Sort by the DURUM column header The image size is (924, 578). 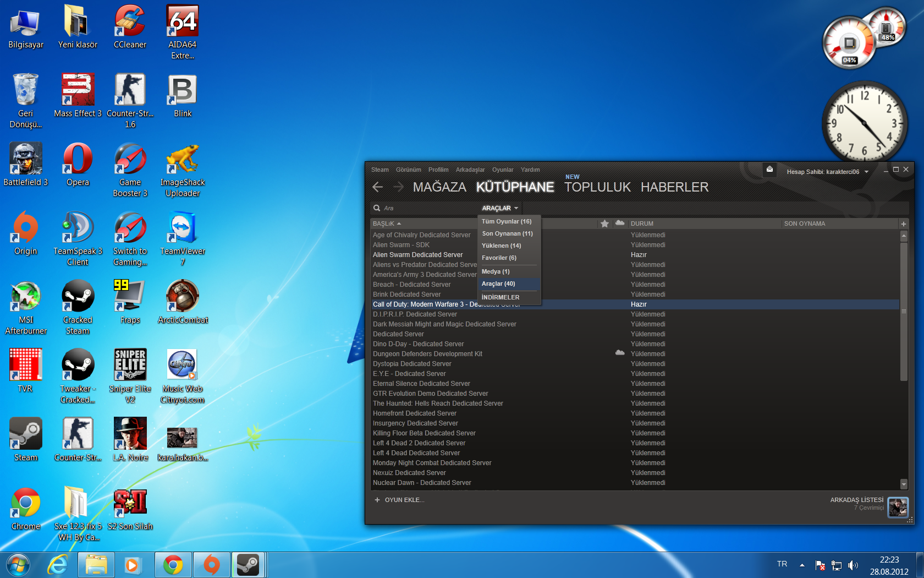[x=642, y=223]
